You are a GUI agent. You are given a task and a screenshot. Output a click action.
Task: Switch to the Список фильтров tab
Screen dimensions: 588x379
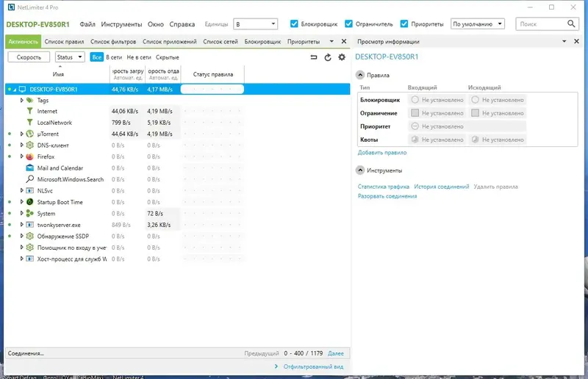click(x=113, y=42)
